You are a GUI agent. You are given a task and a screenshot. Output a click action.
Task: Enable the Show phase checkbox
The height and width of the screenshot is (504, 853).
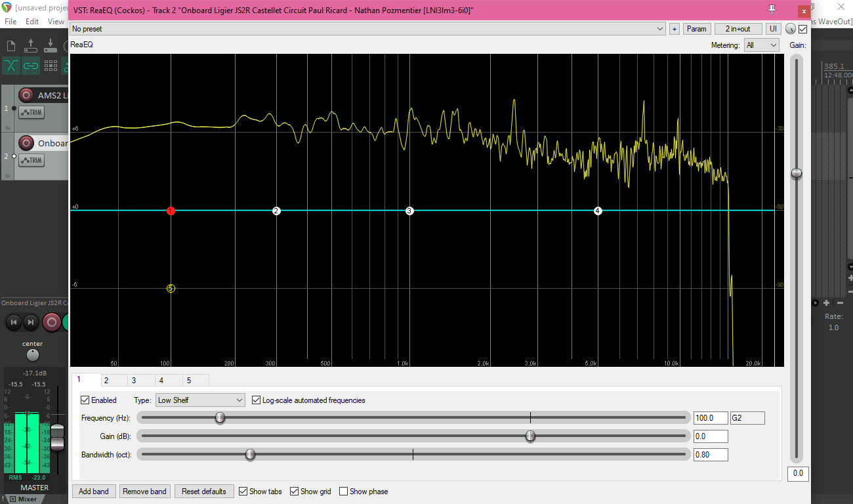click(x=344, y=492)
